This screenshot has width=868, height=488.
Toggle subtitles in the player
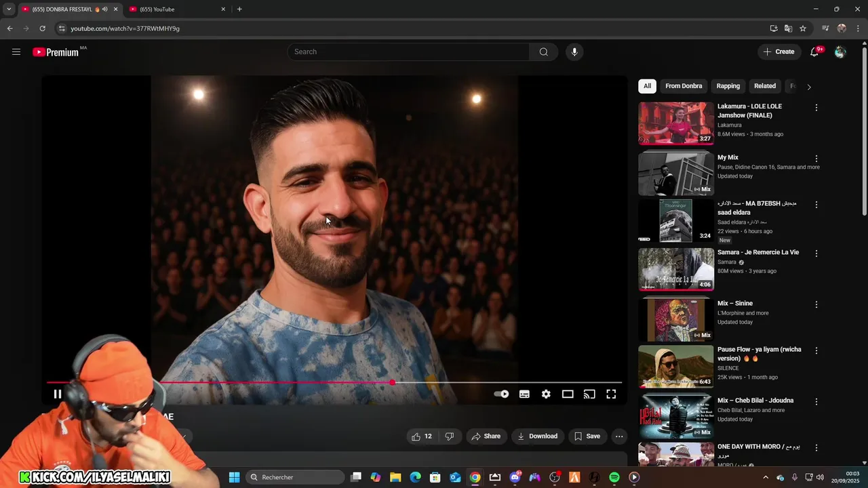524,394
